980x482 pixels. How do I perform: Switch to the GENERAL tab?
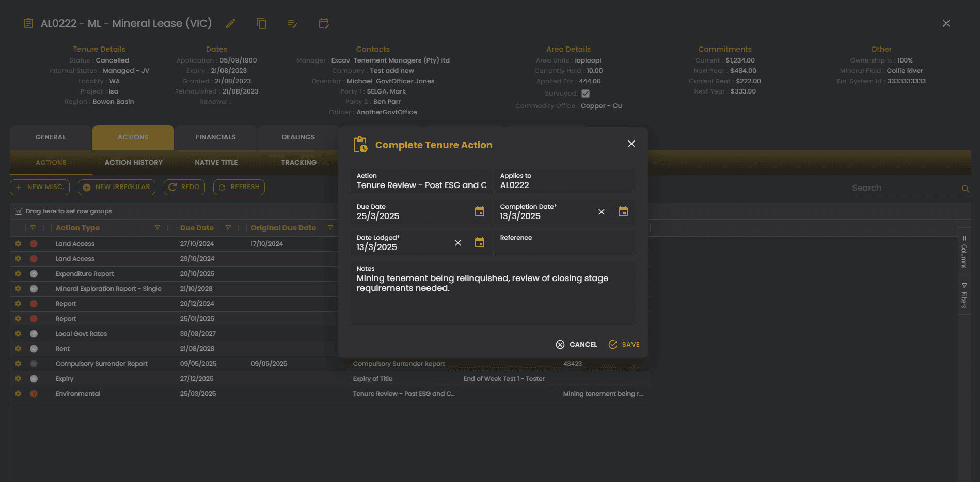pyautogui.click(x=51, y=137)
